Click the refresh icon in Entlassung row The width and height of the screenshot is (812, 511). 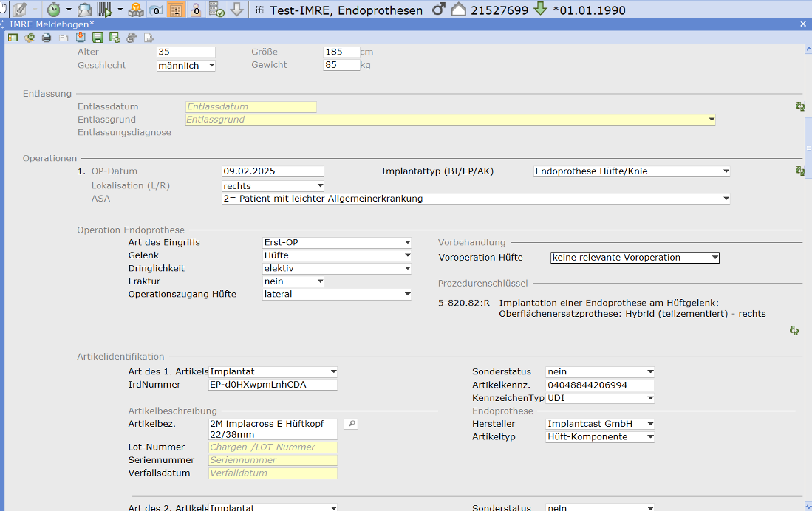click(799, 106)
